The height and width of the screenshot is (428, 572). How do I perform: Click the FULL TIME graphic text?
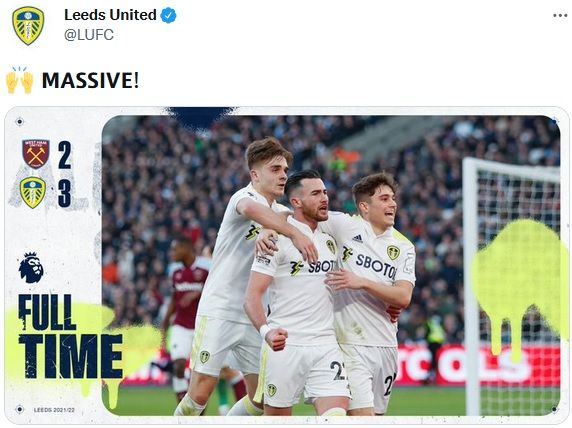click(x=70, y=336)
